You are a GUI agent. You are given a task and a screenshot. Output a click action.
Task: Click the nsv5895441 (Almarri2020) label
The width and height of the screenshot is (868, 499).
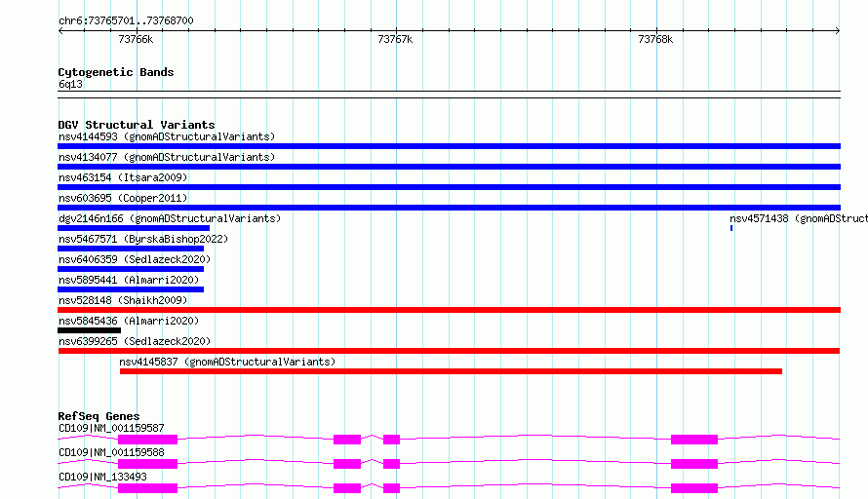coord(129,280)
